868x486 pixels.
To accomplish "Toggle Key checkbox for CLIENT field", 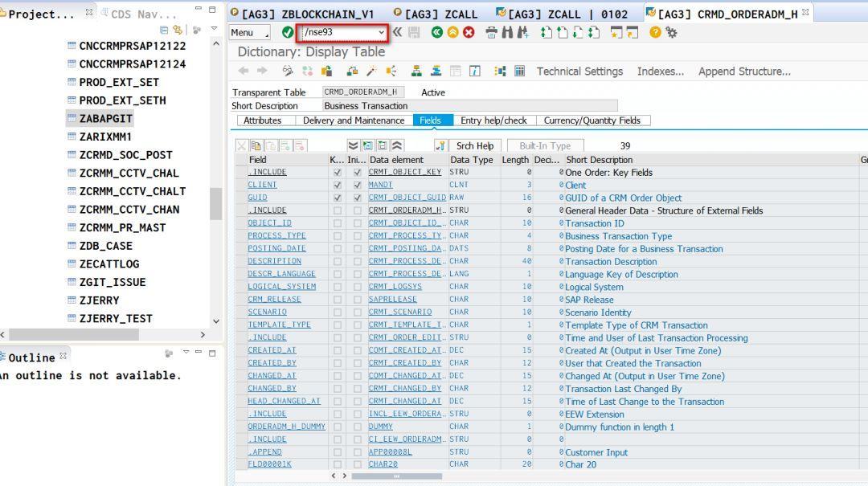I will [337, 185].
